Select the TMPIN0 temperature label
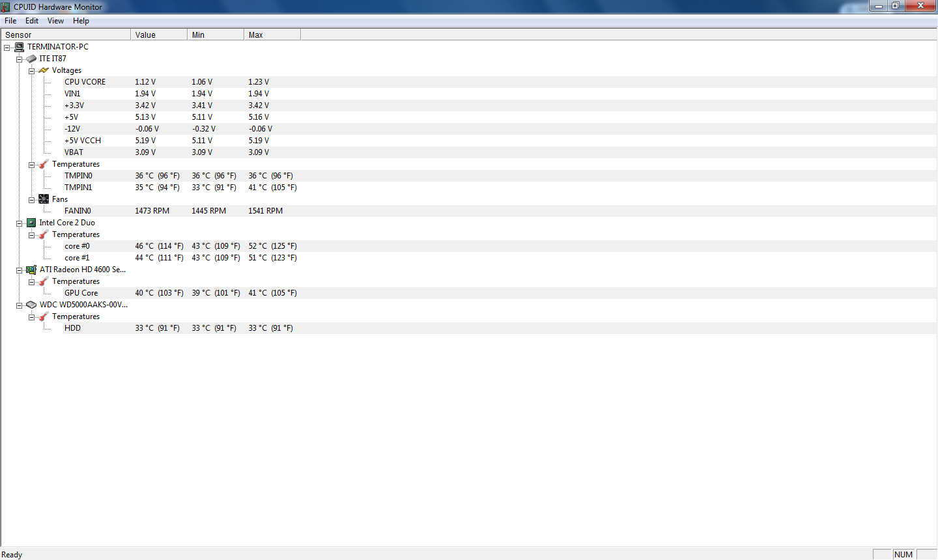The width and height of the screenshot is (938, 560). pyautogui.click(x=78, y=176)
